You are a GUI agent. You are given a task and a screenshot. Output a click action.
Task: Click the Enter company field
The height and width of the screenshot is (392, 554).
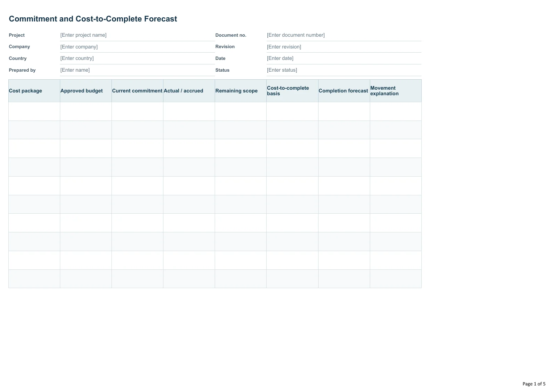tap(137, 47)
